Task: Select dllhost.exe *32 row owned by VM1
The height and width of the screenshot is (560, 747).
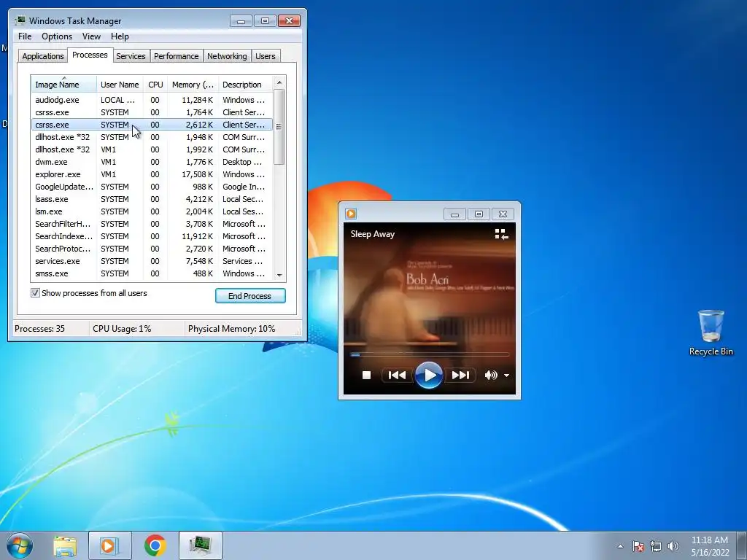Action: [x=152, y=149]
